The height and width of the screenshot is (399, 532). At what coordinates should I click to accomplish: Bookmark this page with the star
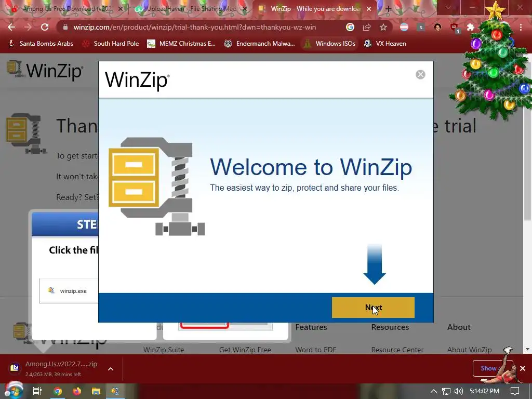click(383, 27)
